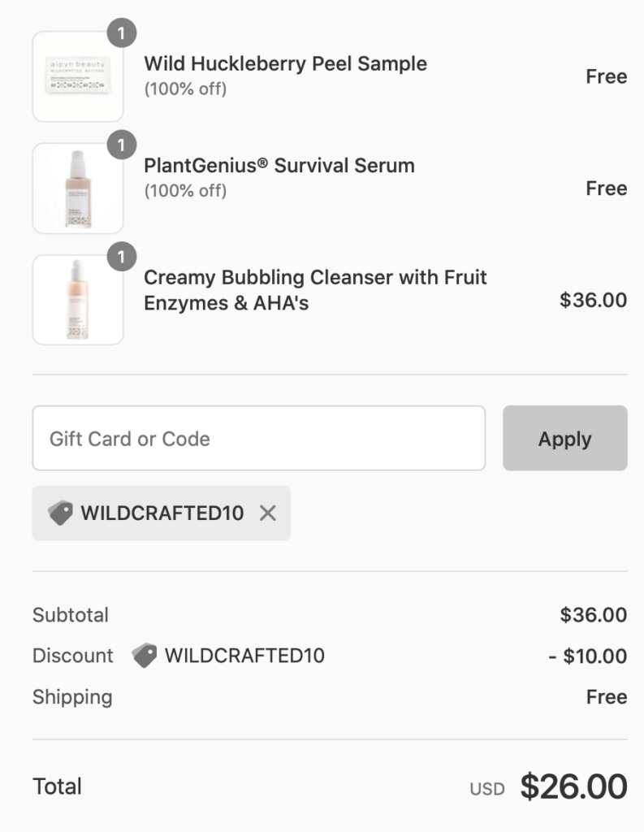Remove the WILDCRAFTED10 discount code

coord(267,513)
